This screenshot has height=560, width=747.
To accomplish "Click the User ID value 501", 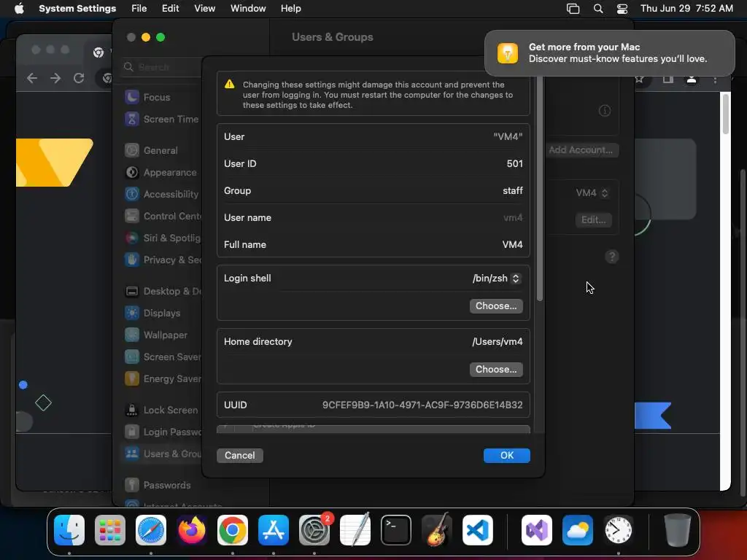I will (514, 164).
